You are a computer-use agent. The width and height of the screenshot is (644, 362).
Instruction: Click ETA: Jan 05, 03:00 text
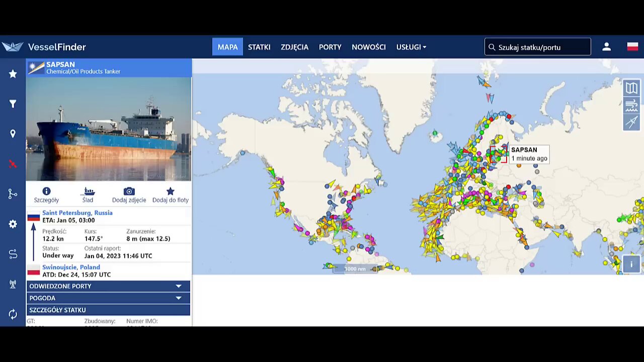point(68,220)
